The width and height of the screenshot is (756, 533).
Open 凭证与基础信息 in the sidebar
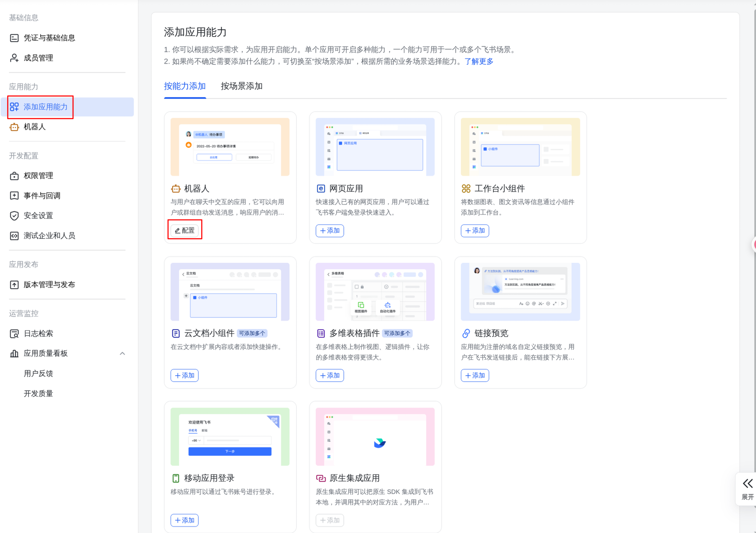pyautogui.click(x=67, y=38)
